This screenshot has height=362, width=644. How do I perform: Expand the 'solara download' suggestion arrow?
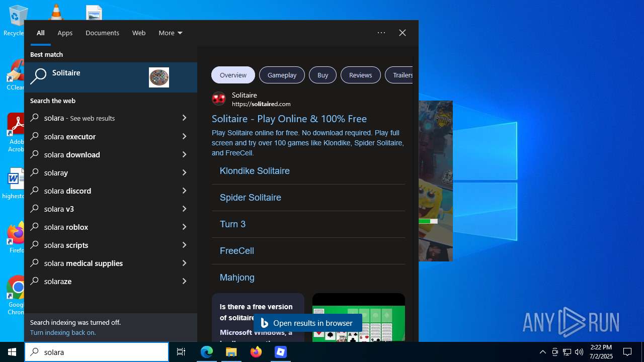184,154
